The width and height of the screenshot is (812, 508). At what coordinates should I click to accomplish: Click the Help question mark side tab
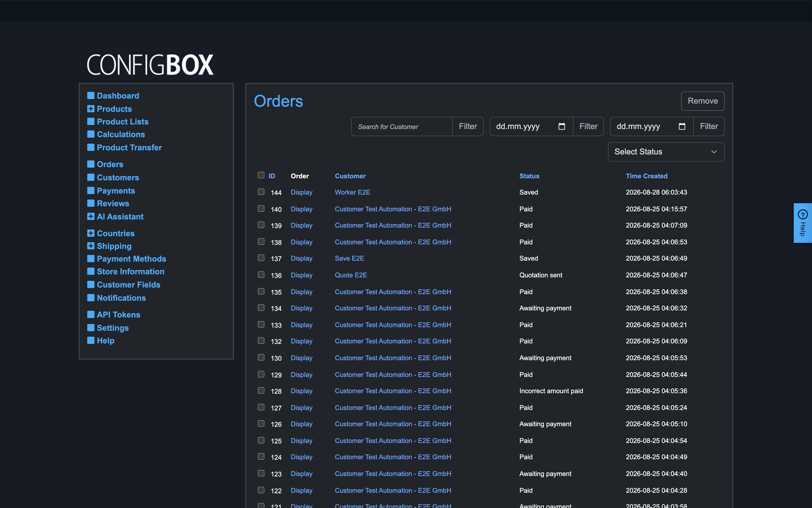tap(803, 223)
